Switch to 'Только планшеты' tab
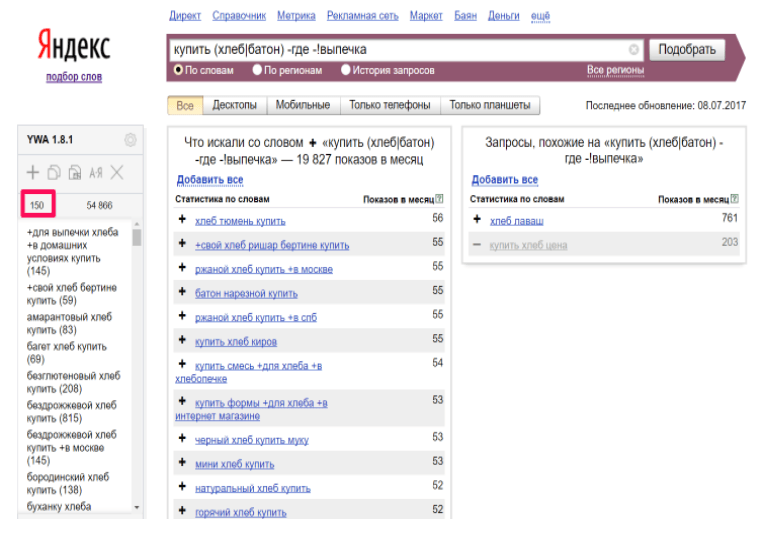The width and height of the screenshot is (778, 544). (490, 105)
